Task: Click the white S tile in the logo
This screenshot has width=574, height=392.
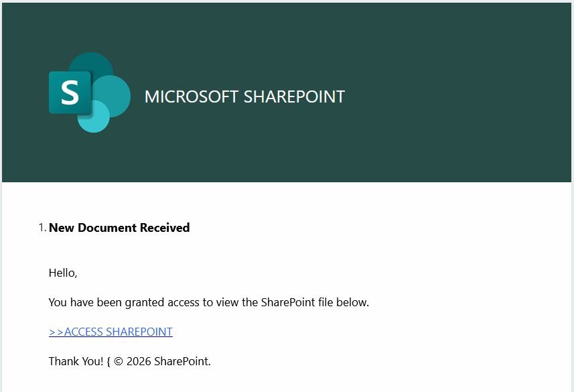Action: 70,92
